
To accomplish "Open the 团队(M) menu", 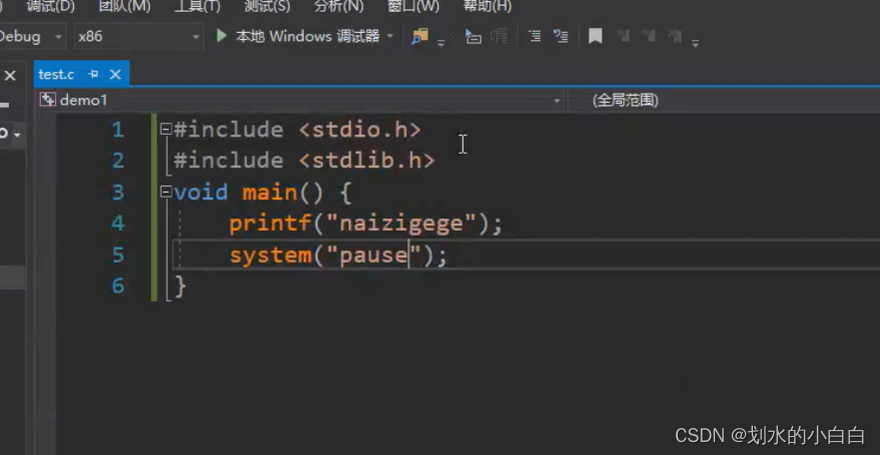I will click(x=125, y=7).
